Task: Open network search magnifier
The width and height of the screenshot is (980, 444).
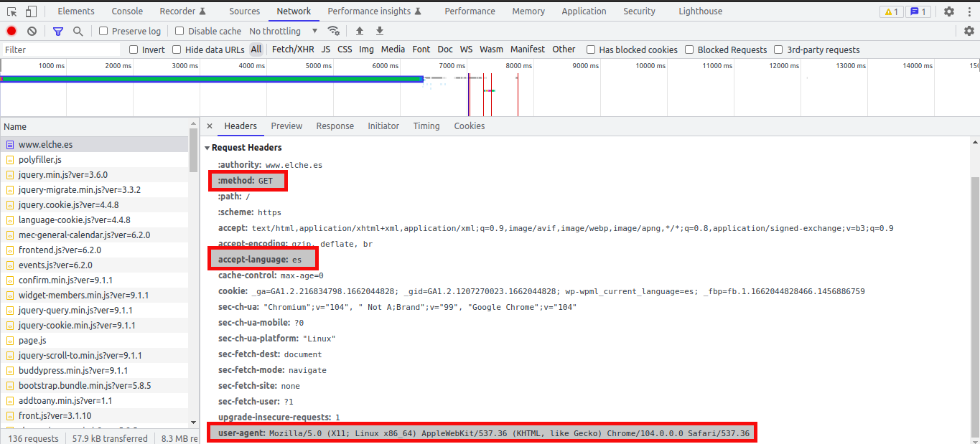Action: (x=78, y=31)
